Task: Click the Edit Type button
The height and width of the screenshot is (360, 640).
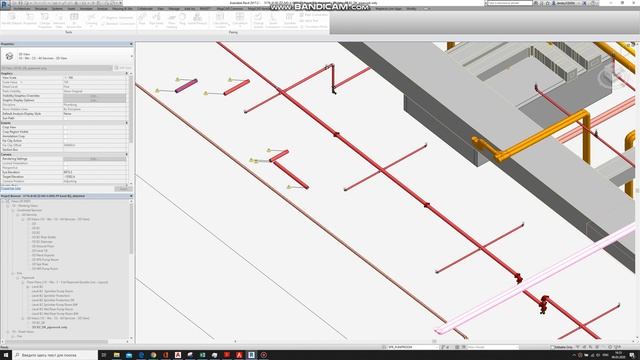Action: click(123, 68)
